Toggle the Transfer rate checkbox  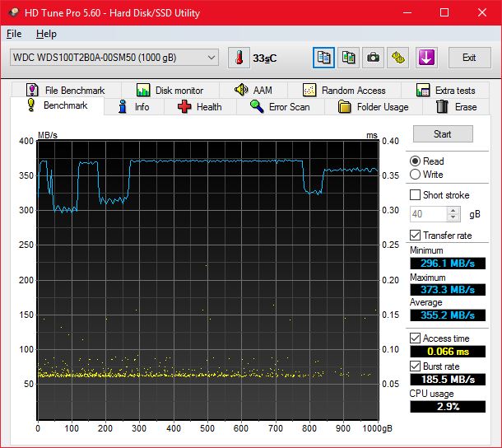tap(416, 236)
